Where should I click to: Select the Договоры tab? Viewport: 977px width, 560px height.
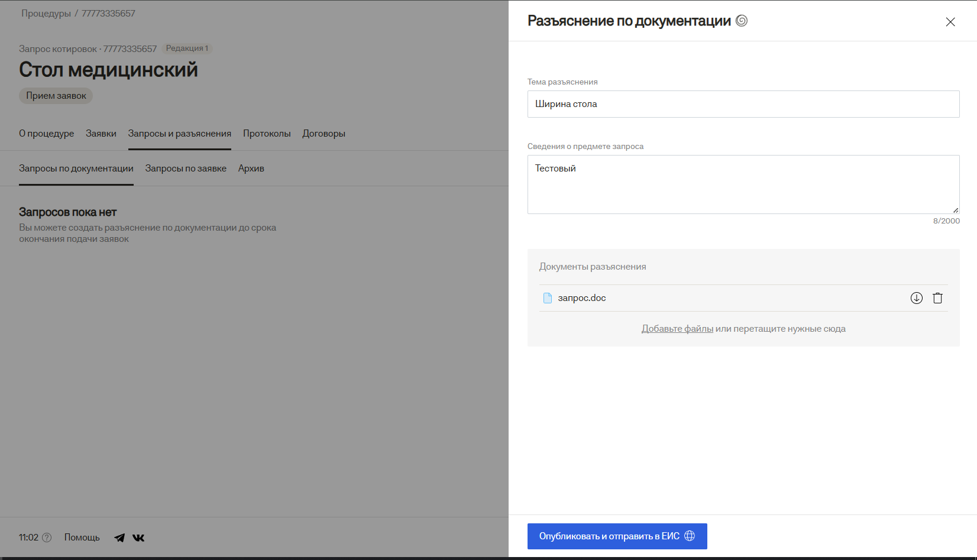click(323, 134)
